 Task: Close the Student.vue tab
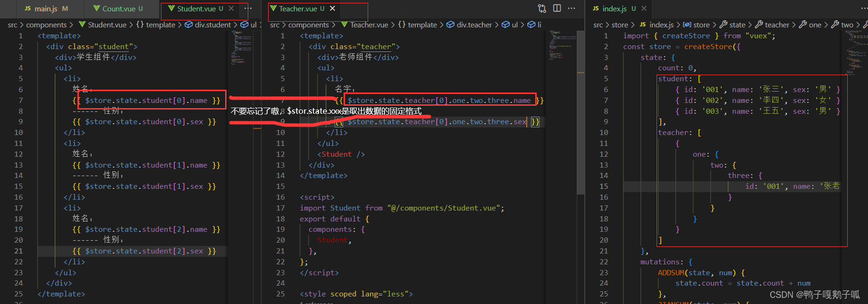pos(231,8)
